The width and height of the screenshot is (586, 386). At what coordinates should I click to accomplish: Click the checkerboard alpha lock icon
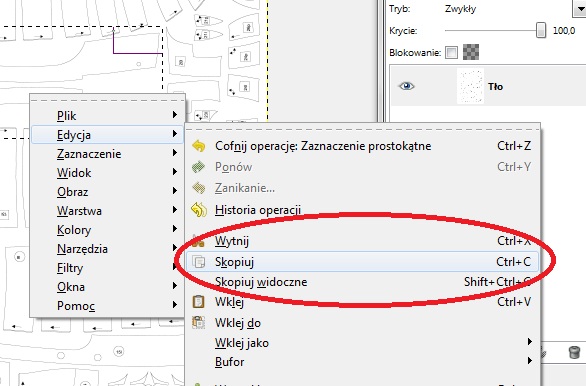pos(471,52)
